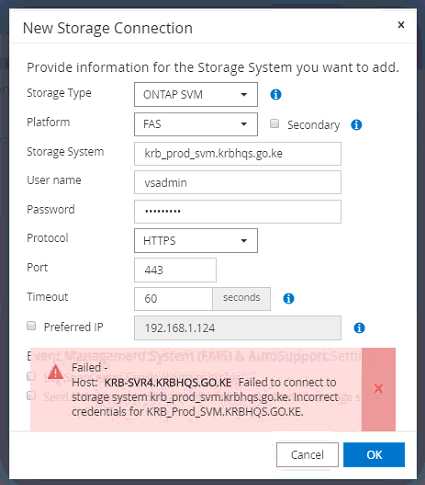Toggle the Preferred IP checkbox
This screenshot has height=485, width=425.
tap(31, 325)
